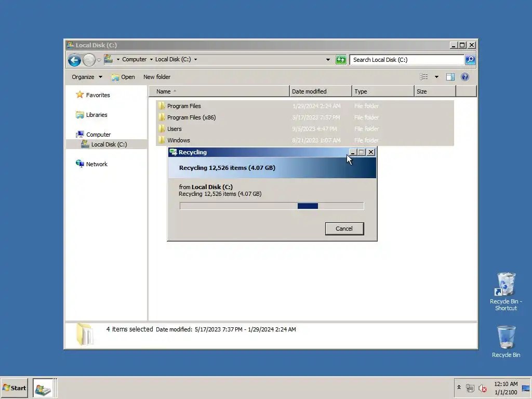Click Recycle Bin desktop icon
The height and width of the screenshot is (399, 532).
[x=506, y=342]
